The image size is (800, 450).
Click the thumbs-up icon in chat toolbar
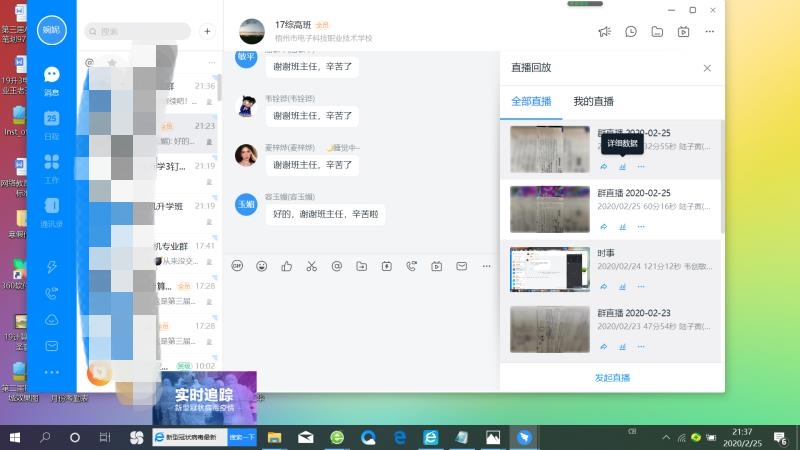pos(287,266)
